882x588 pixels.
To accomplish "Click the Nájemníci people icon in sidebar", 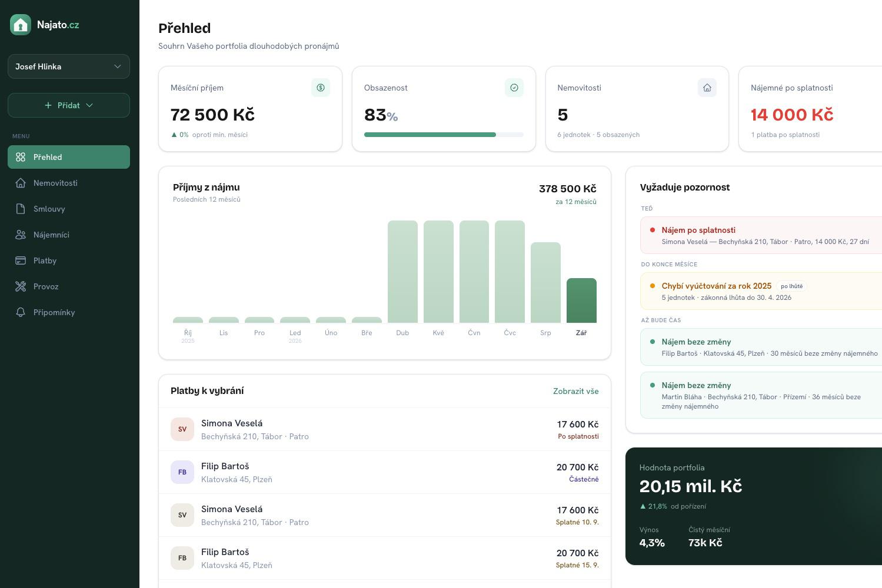I will [x=21, y=235].
